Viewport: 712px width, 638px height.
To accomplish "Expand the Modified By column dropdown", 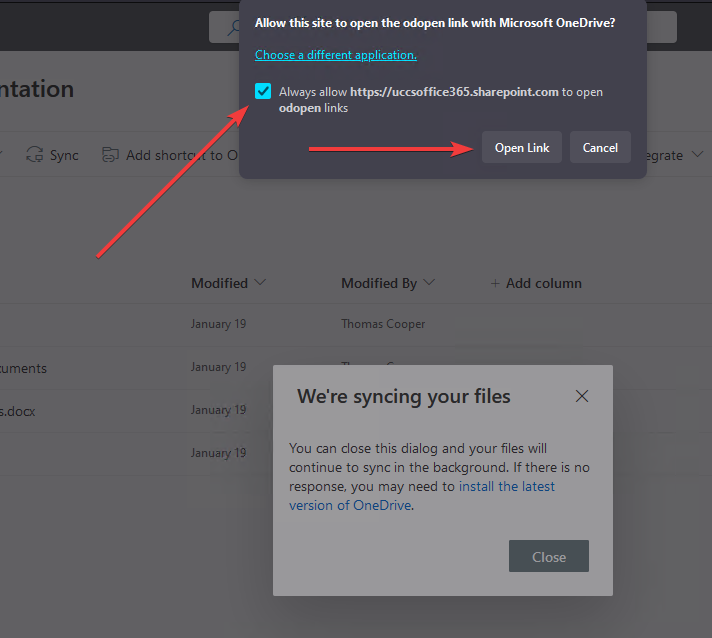I will click(429, 282).
